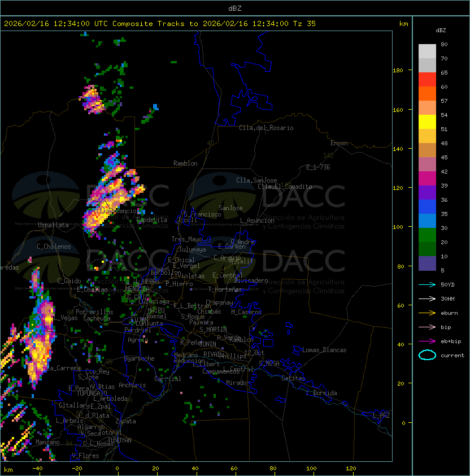
Task: Click the 'Tz 35' header value
Action: [304, 24]
